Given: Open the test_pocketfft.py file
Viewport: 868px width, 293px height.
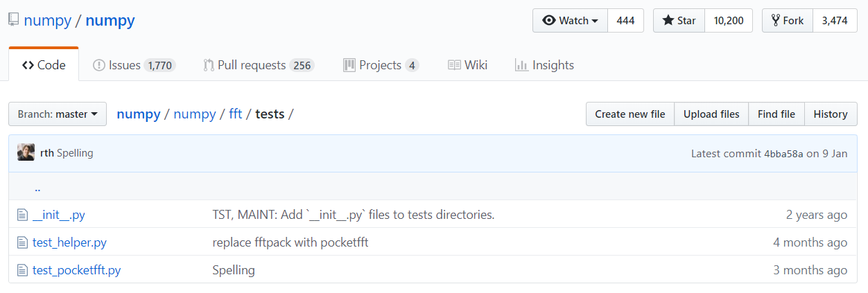Looking at the screenshot, I should click(x=76, y=270).
